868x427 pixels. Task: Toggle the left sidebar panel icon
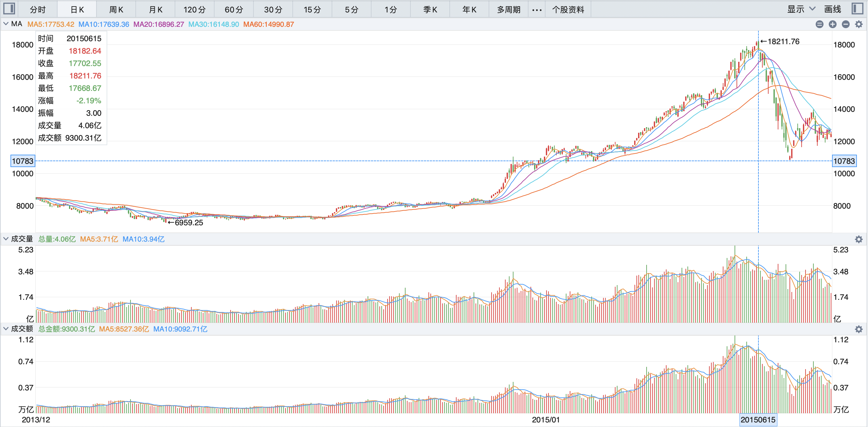click(x=9, y=9)
